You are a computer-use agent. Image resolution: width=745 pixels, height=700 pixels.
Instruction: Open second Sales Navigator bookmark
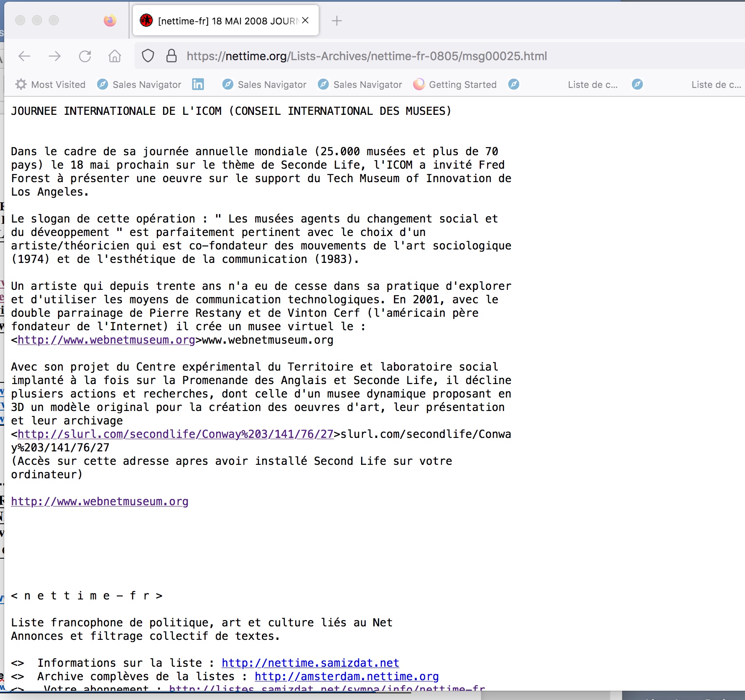click(x=264, y=85)
